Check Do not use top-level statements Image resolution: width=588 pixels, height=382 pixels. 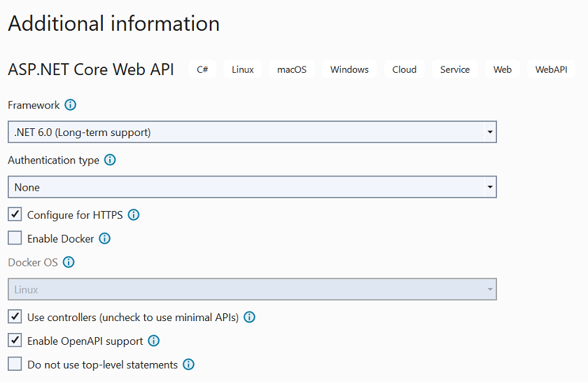point(15,364)
